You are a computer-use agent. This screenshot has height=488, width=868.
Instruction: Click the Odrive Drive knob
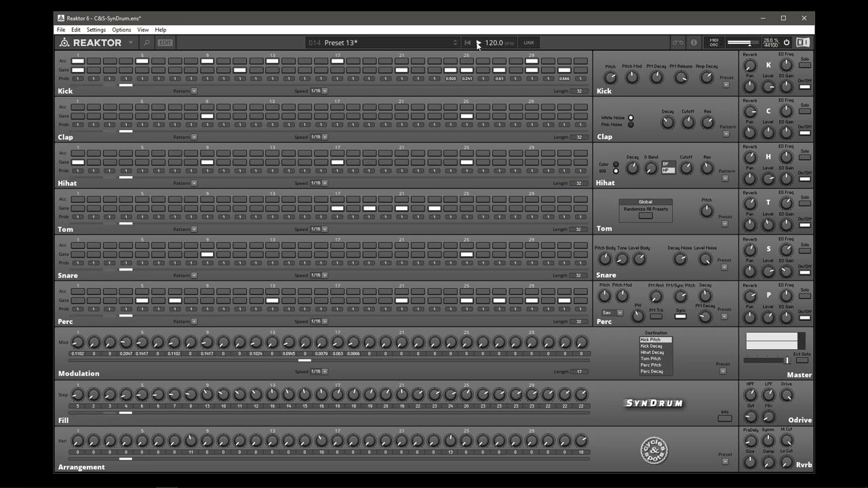pyautogui.click(x=786, y=394)
